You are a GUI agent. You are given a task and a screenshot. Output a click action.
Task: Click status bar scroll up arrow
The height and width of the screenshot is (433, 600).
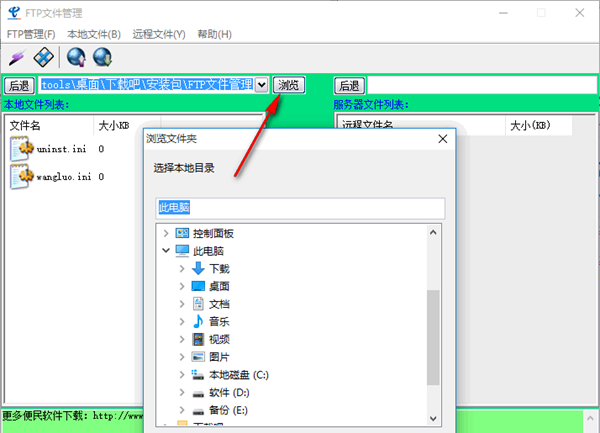[x=591, y=418]
